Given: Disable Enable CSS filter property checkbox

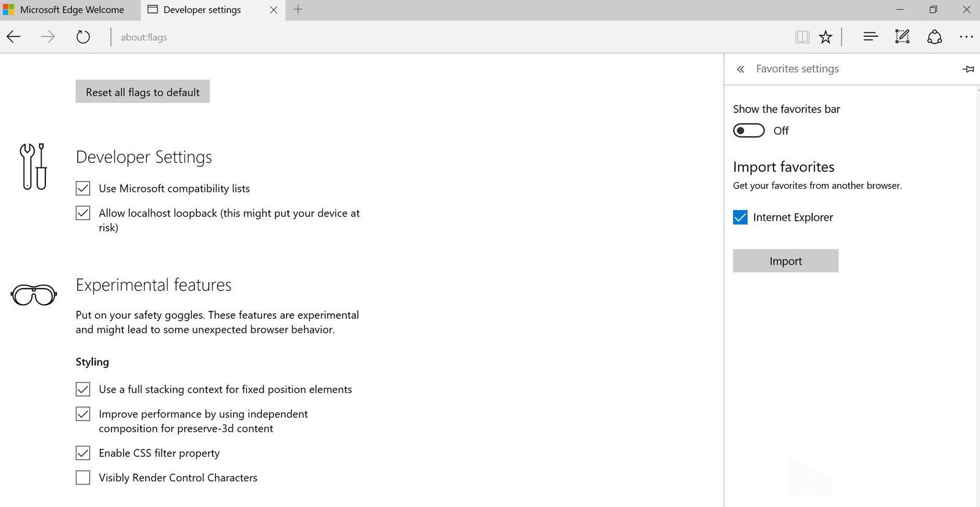Looking at the screenshot, I should [x=83, y=453].
